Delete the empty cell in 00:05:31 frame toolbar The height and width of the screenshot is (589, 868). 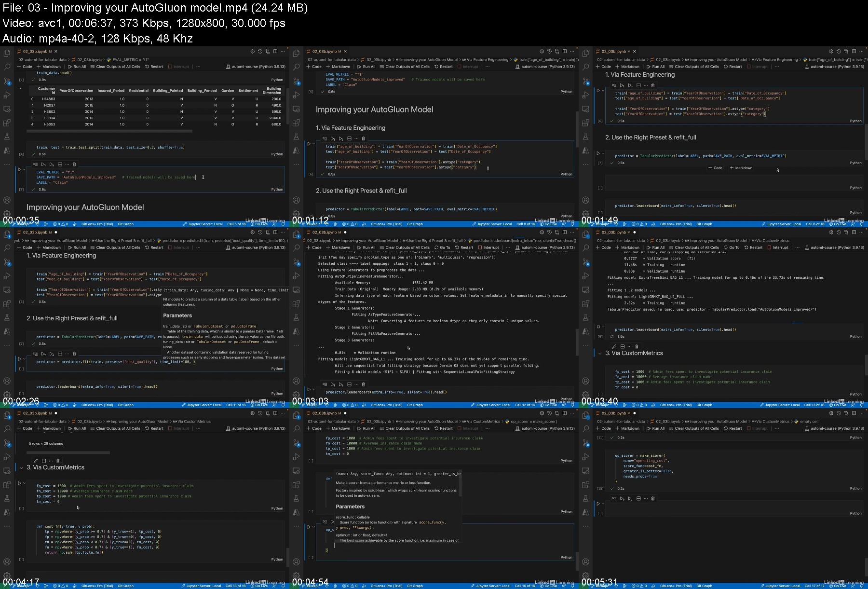coord(653,499)
